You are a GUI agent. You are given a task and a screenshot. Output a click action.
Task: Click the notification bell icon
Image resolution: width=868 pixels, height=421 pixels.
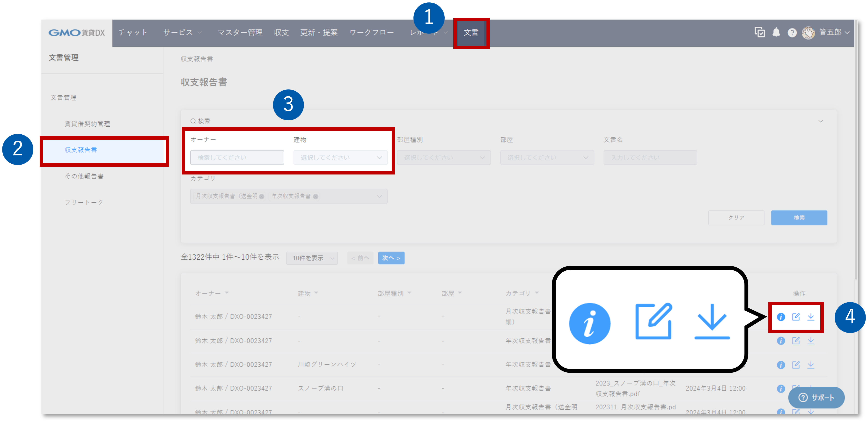pyautogui.click(x=776, y=32)
